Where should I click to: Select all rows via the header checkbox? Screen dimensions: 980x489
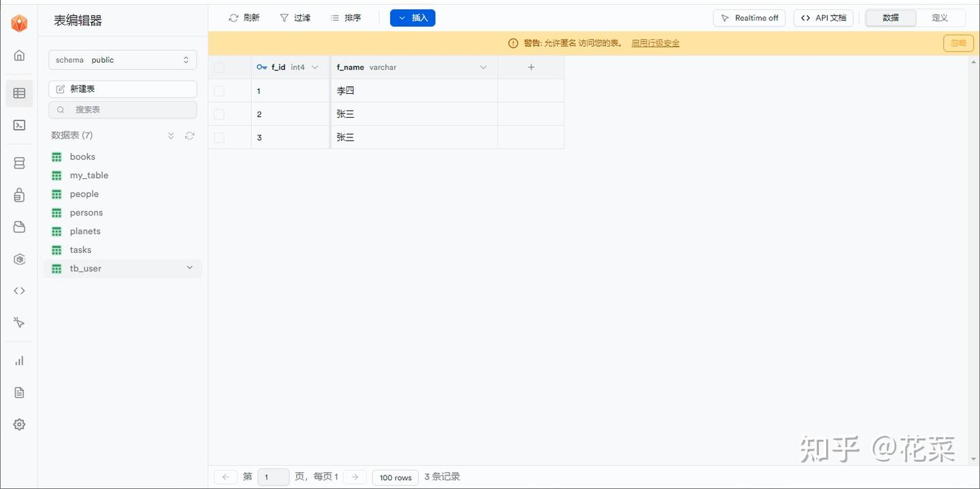point(218,67)
